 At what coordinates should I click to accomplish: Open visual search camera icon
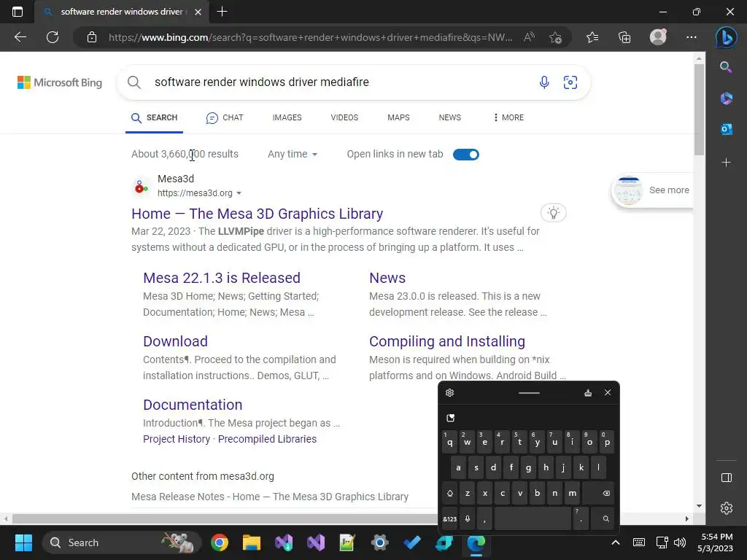click(570, 82)
